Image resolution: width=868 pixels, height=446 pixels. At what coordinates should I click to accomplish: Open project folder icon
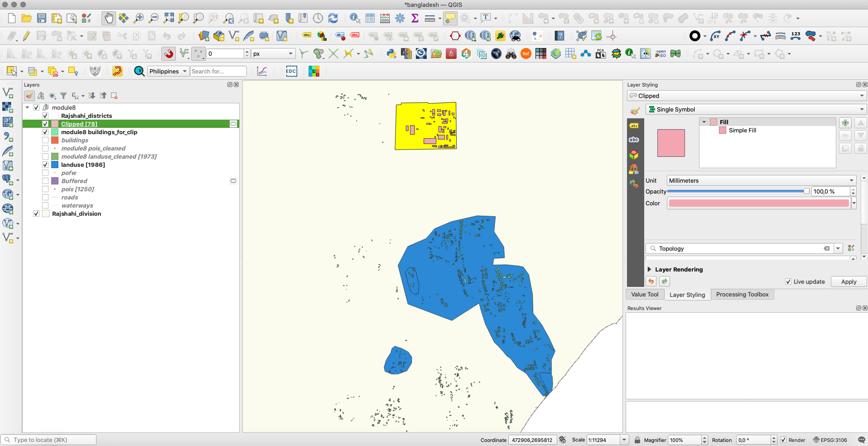point(27,18)
